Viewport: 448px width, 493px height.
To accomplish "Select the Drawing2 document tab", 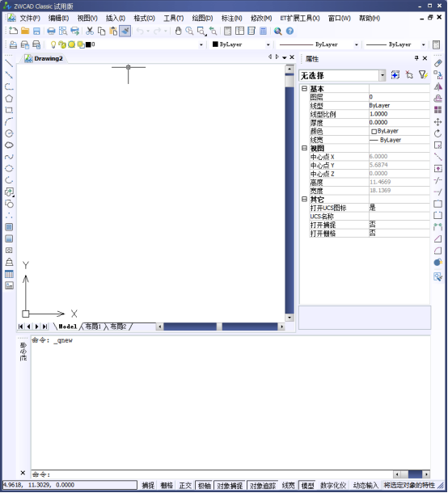I will point(44,58).
